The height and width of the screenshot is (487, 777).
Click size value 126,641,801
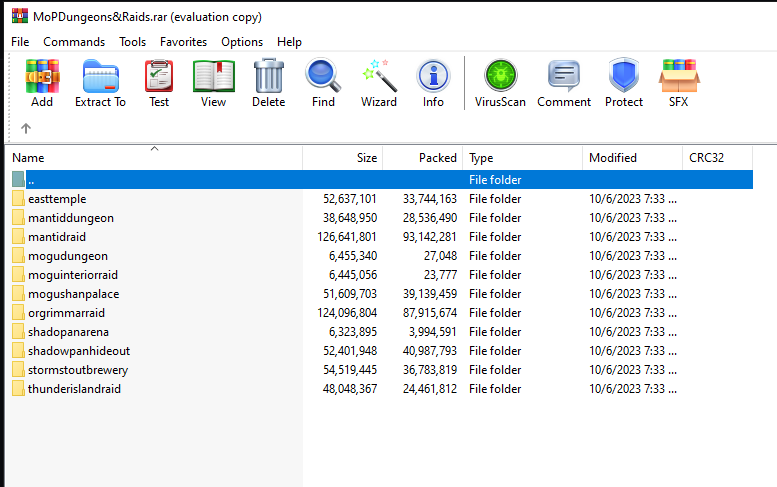[347, 237]
